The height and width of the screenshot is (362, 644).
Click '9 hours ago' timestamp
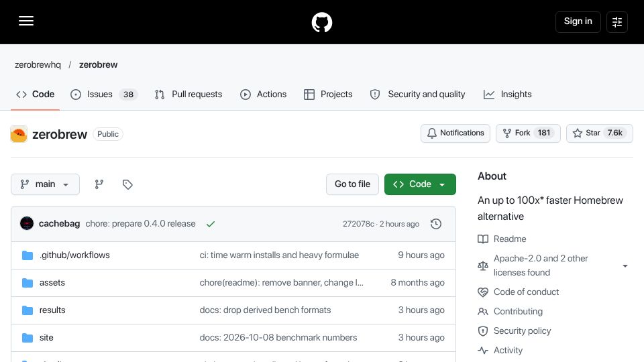(x=421, y=255)
